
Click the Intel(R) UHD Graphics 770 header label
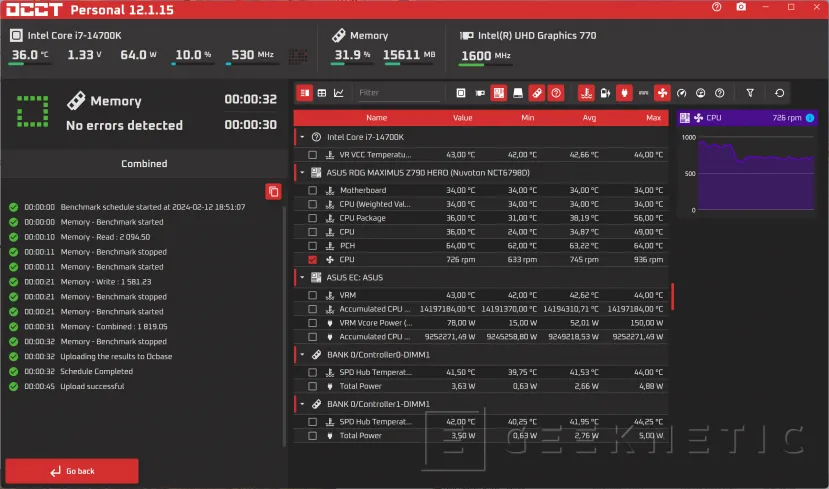tap(537, 35)
